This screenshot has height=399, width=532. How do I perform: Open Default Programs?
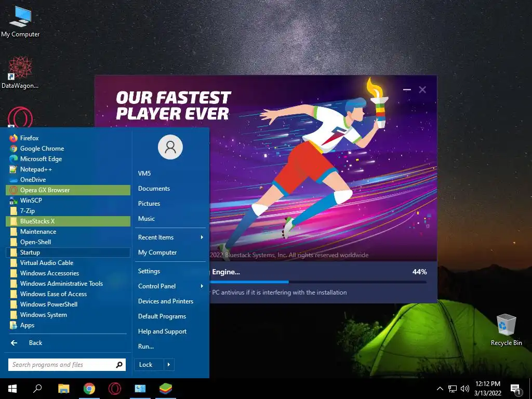[x=170, y=316]
